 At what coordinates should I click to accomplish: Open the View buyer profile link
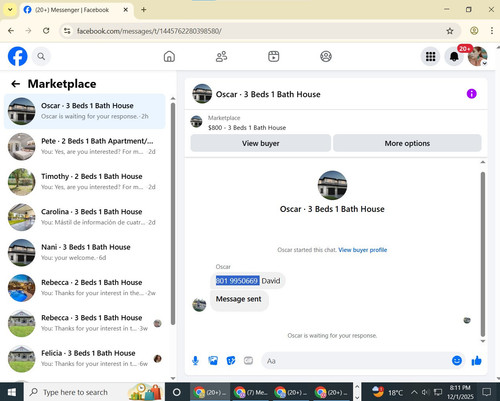pyautogui.click(x=363, y=250)
